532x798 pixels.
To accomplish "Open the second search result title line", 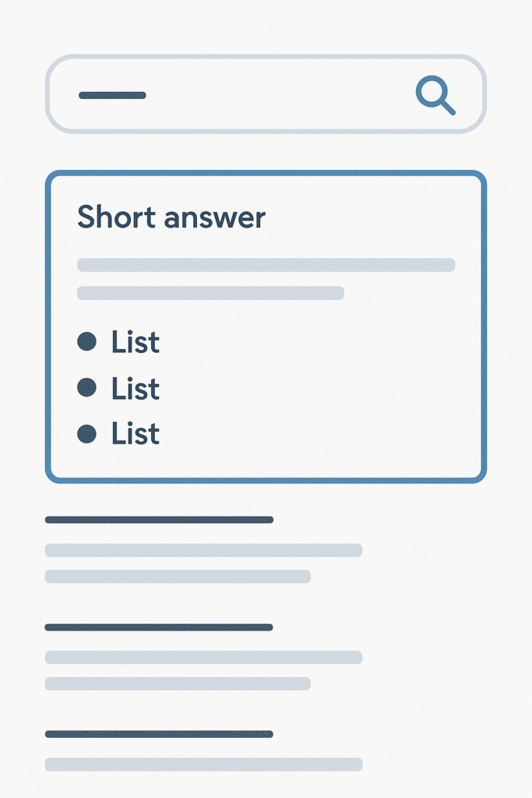I will pyautogui.click(x=159, y=627).
